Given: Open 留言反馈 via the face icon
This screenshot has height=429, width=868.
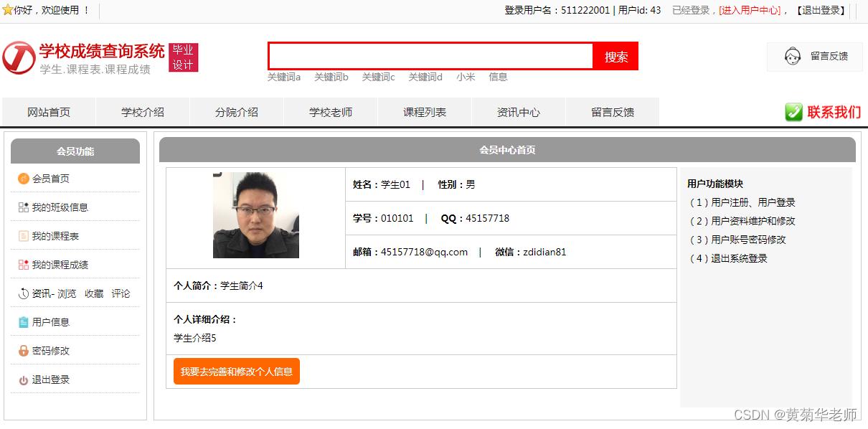Looking at the screenshot, I should tap(792, 56).
